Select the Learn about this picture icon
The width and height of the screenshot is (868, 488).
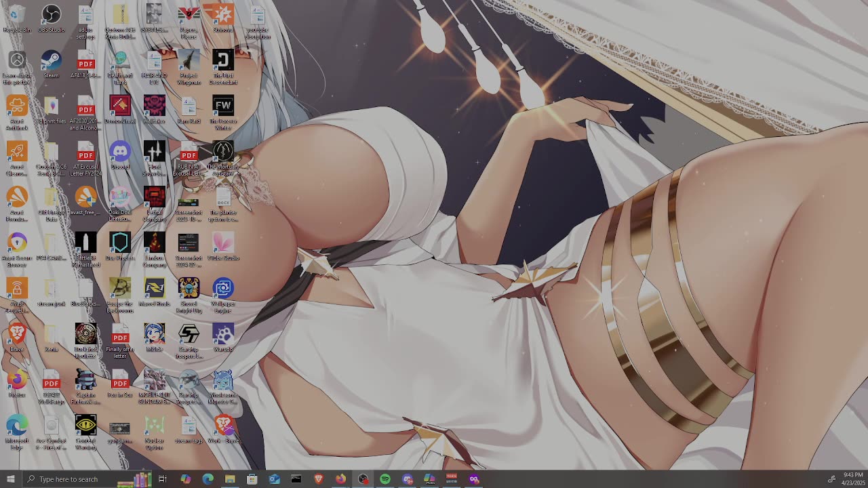(x=16, y=68)
